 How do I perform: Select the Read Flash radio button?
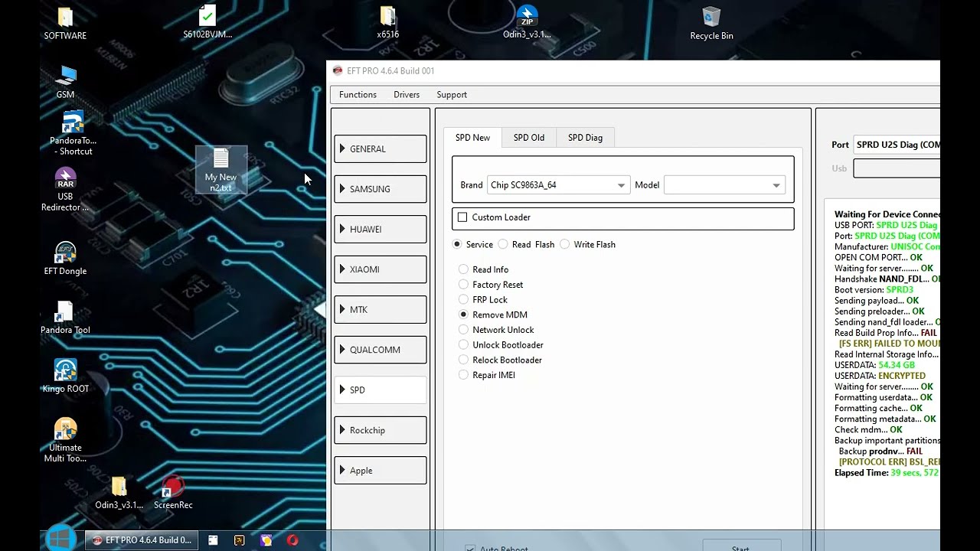[503, 244]
